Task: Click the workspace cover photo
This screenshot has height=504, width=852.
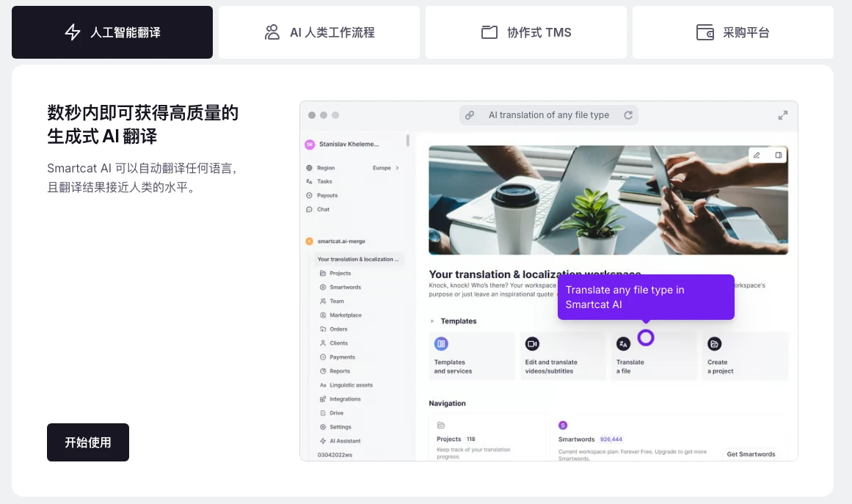Action: coord(608,200)
